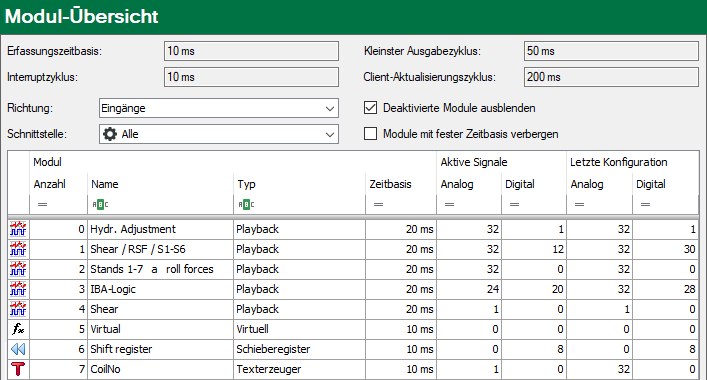Click the playback icon of Shear / RSF / S1-S6 row

click(x=18, y=249)
